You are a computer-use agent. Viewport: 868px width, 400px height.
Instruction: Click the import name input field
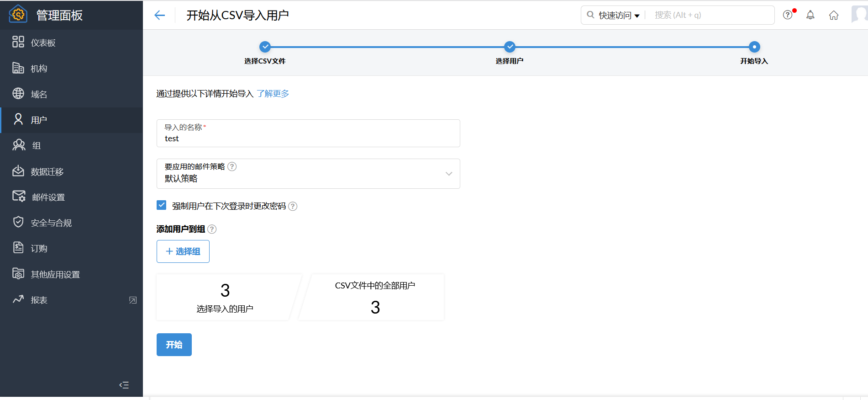click(x=308, y=138)
